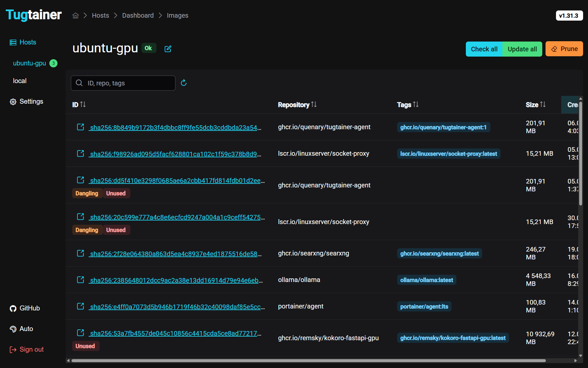Open image sha256:2f28e064 external link icon
Viewport: 588px width, 368px height.
(80, 253)
